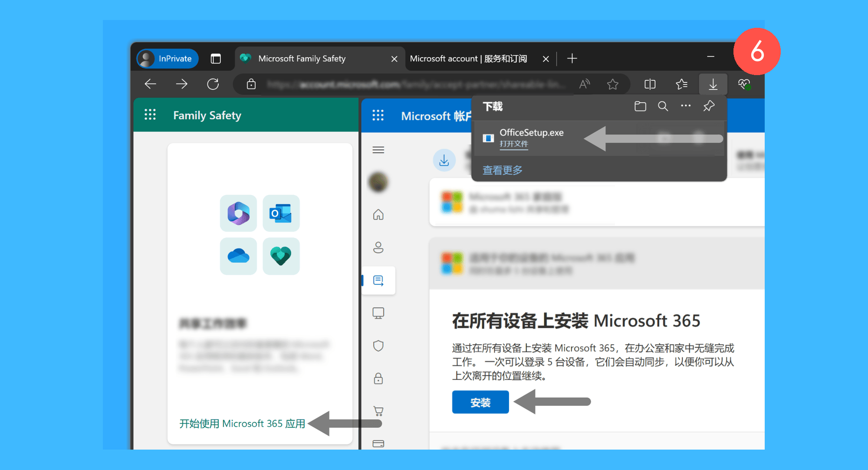Open more options in downloads panel
The height and width of the screenshot is (470, 868).
686,106
